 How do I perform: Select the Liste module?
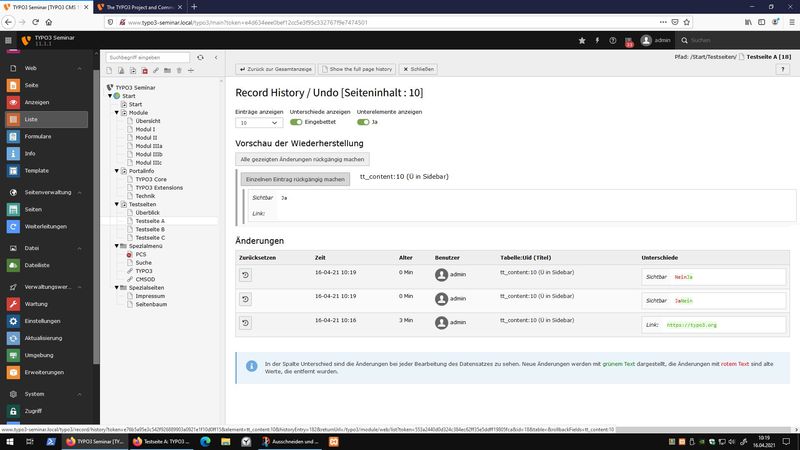(x=46, y=119)
